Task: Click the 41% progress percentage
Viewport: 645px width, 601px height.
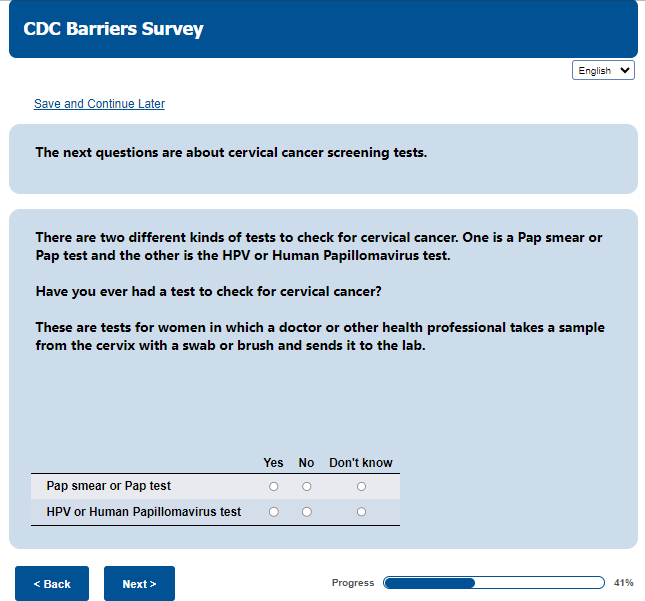Action: (624, 583)
